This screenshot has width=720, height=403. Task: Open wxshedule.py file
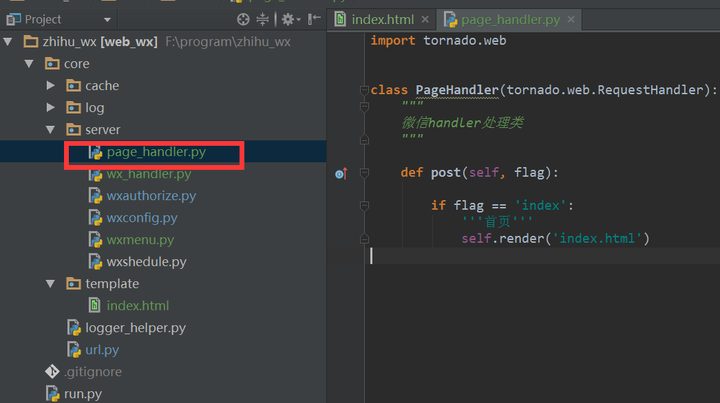pos(146,262)
